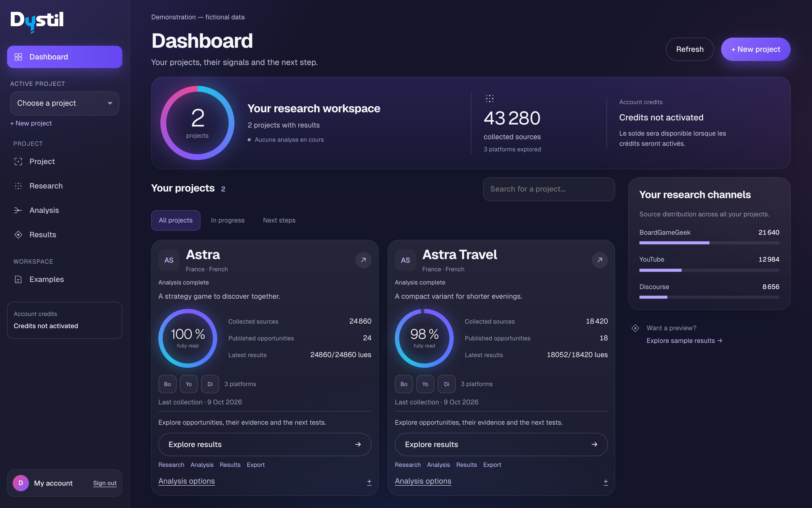The image size is (812, 508).
Task: Click the AS avatar on Astra card
Action: [x=169, y=260]
